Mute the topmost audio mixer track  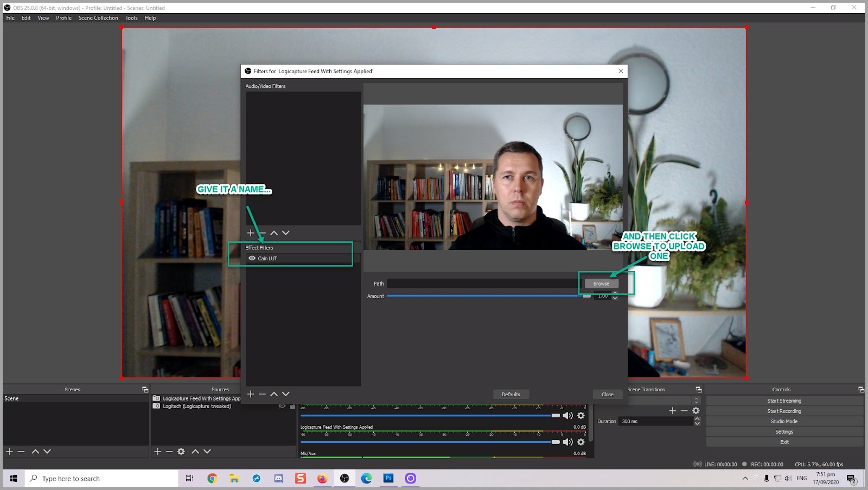[x=567, y=416]
